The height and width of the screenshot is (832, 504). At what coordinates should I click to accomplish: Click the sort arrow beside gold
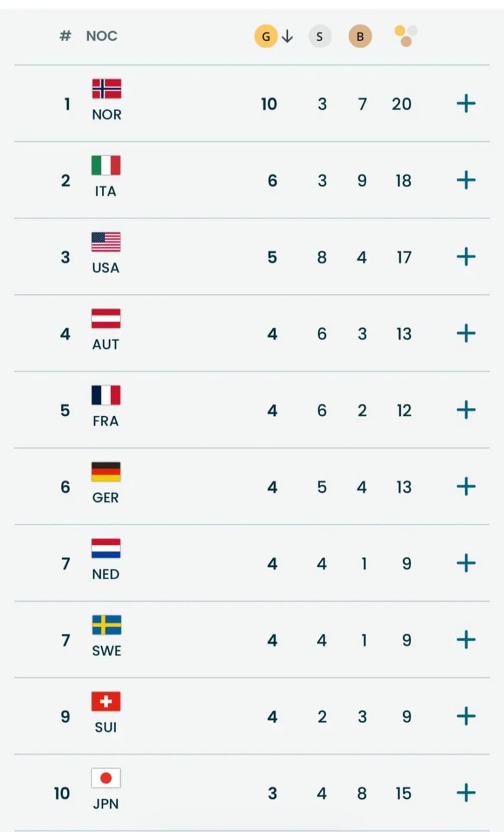click(x=287, y=36)
